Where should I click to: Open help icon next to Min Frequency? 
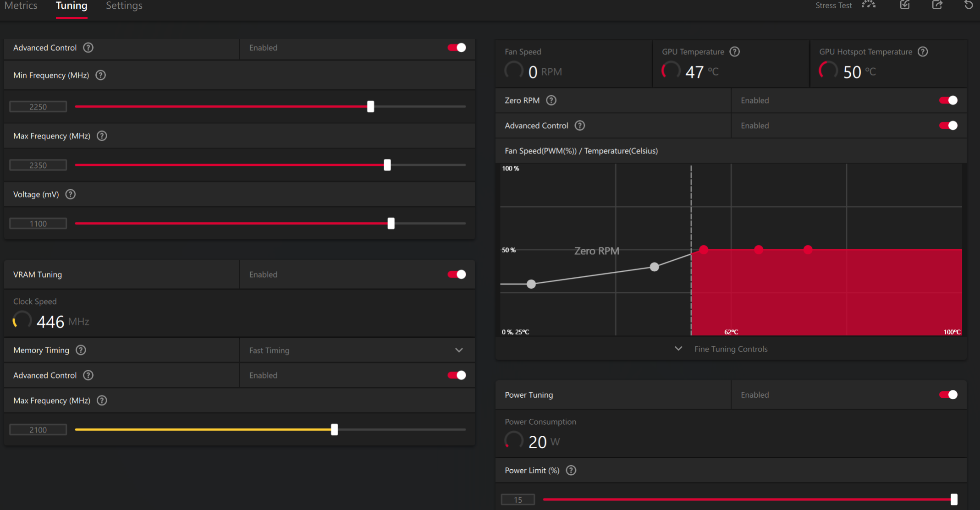click(x=100, y=75)
